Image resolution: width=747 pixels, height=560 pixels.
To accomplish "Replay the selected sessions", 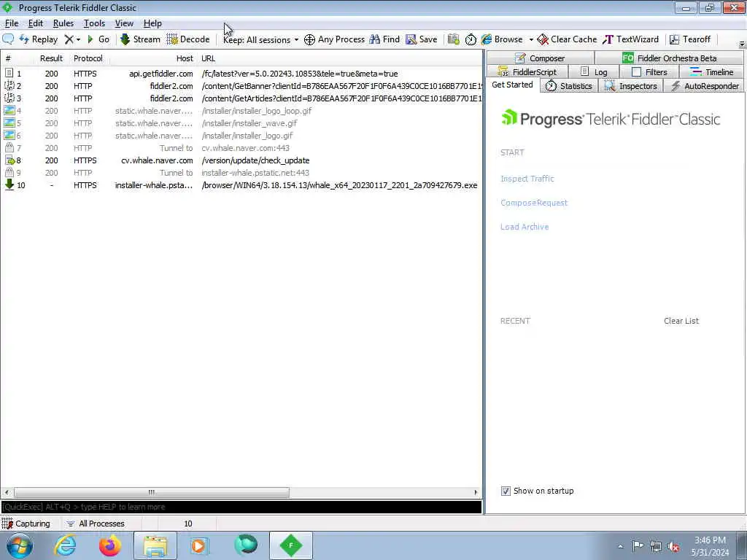I will [x=39, y=39].
